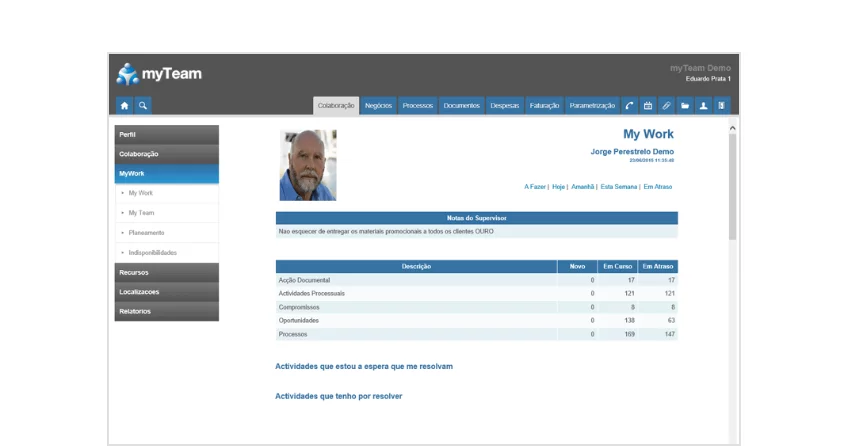Image resolution: width=848 pixels, height=446 pixels.
Task: Select My Team in sidebar
Action: tap(142, 213)
